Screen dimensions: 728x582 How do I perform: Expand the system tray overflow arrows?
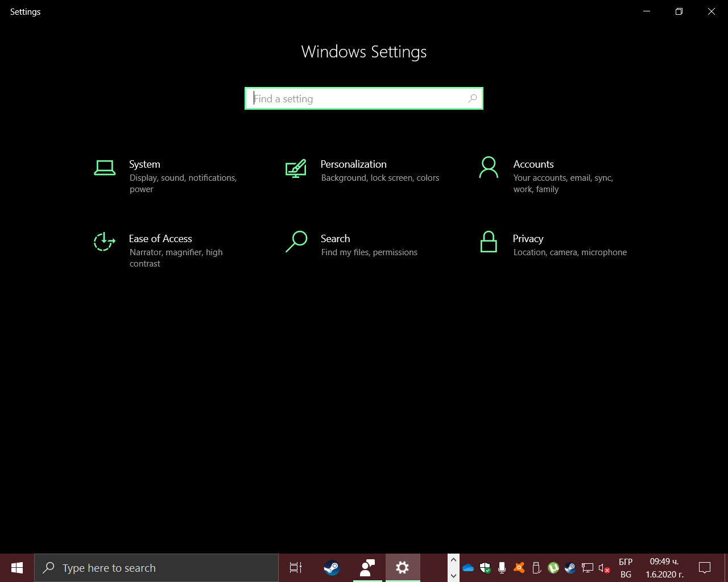(x=453, y=568)
